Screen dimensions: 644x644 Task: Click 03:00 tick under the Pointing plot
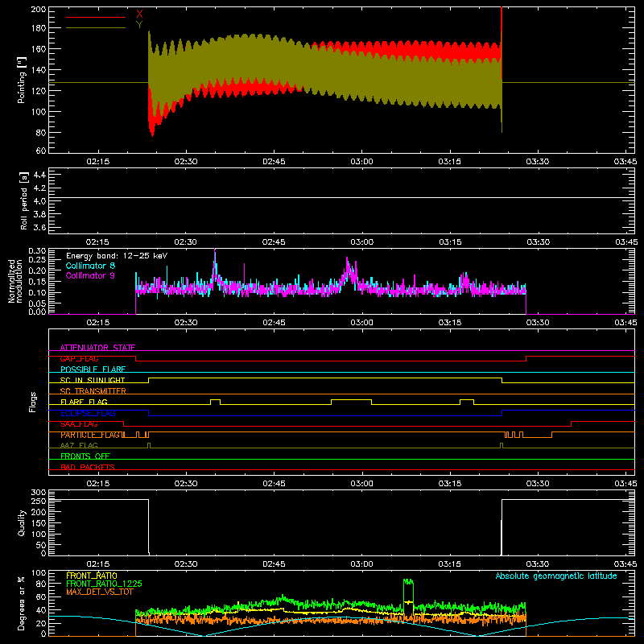(361, 162)
